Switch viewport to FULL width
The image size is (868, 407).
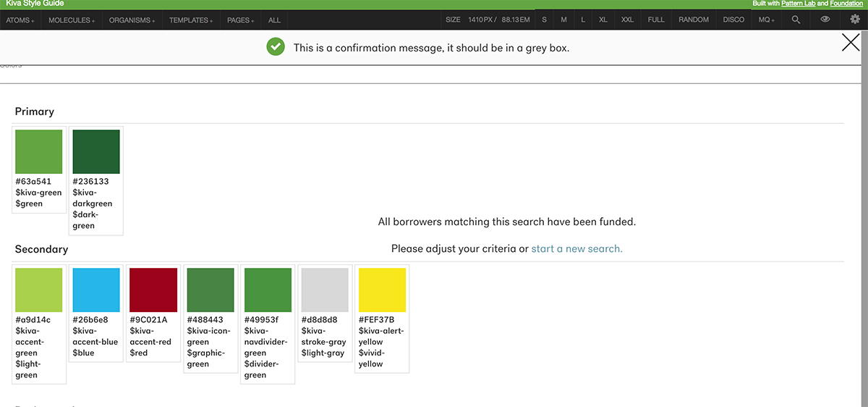(x=656, y=20)
